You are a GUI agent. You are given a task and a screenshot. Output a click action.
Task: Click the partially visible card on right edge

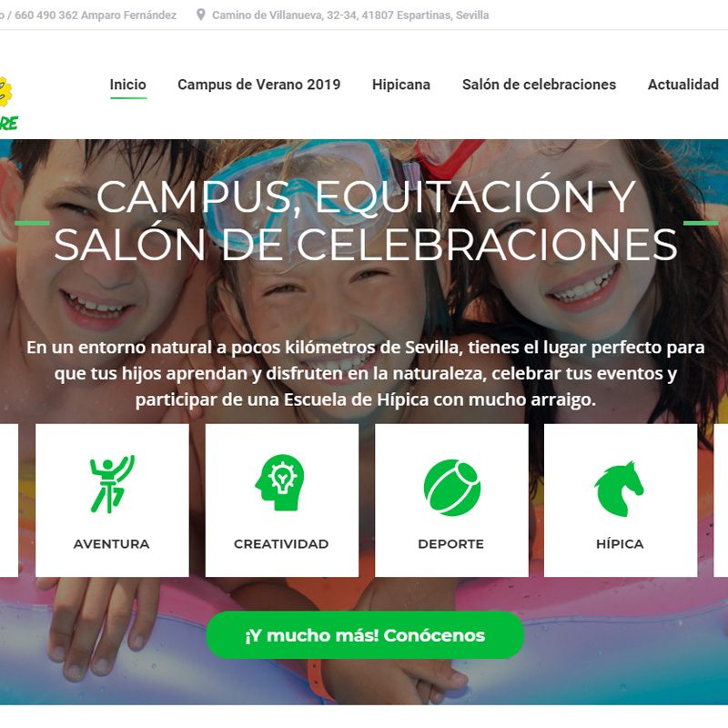[x=721, y=500]
